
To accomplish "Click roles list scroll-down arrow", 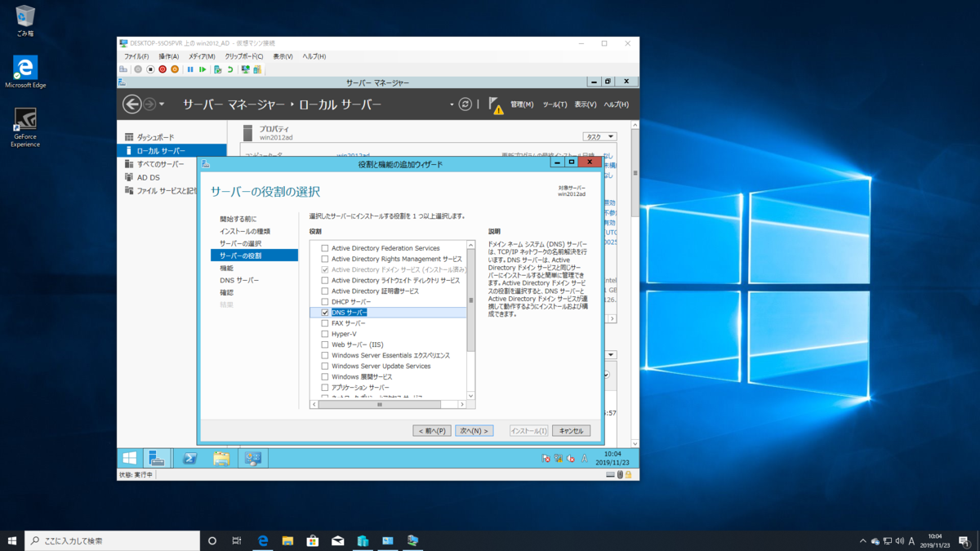I will click(x=470, y=395).
